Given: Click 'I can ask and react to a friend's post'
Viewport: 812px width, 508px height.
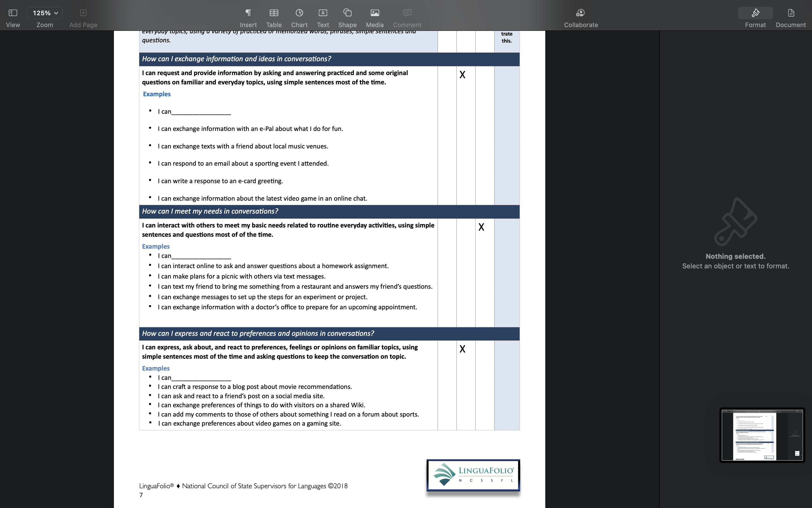Looking at the screenshot, I should (241, 396).
